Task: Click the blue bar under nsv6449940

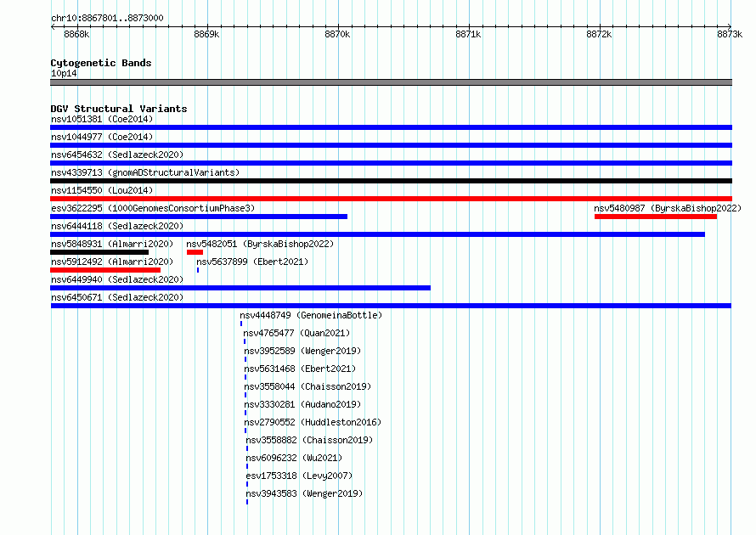Action: pos(240,288)
